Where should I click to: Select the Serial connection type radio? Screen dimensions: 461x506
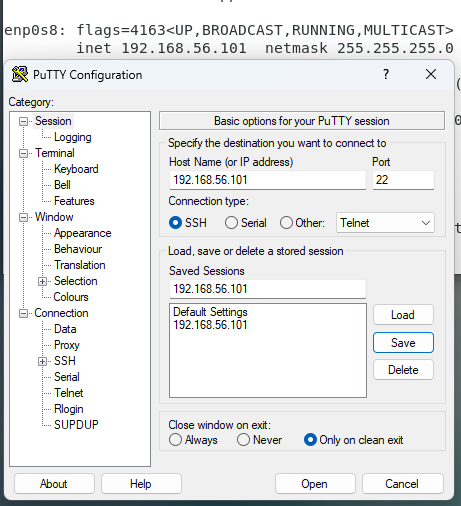tap(231, 223)
